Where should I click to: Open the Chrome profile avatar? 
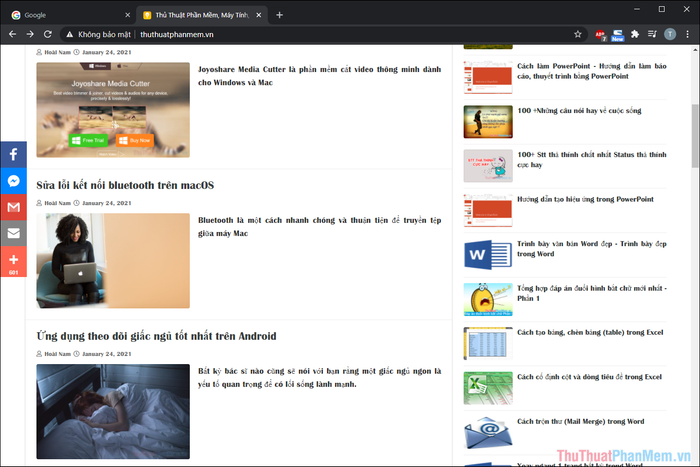670,34
